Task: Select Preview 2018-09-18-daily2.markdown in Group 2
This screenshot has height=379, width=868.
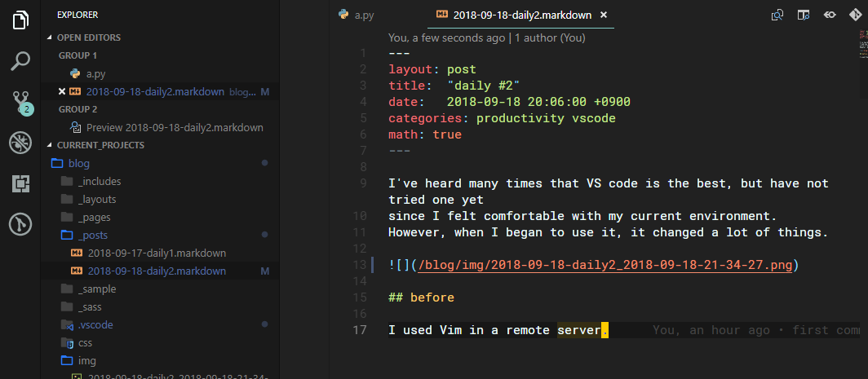Action: [x=166, y=127]
